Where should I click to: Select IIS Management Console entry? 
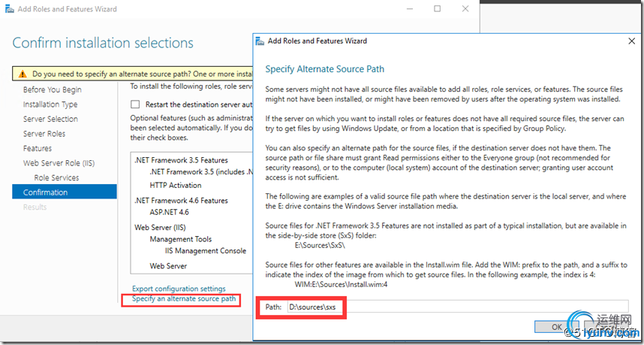click(x=206, y=251)
